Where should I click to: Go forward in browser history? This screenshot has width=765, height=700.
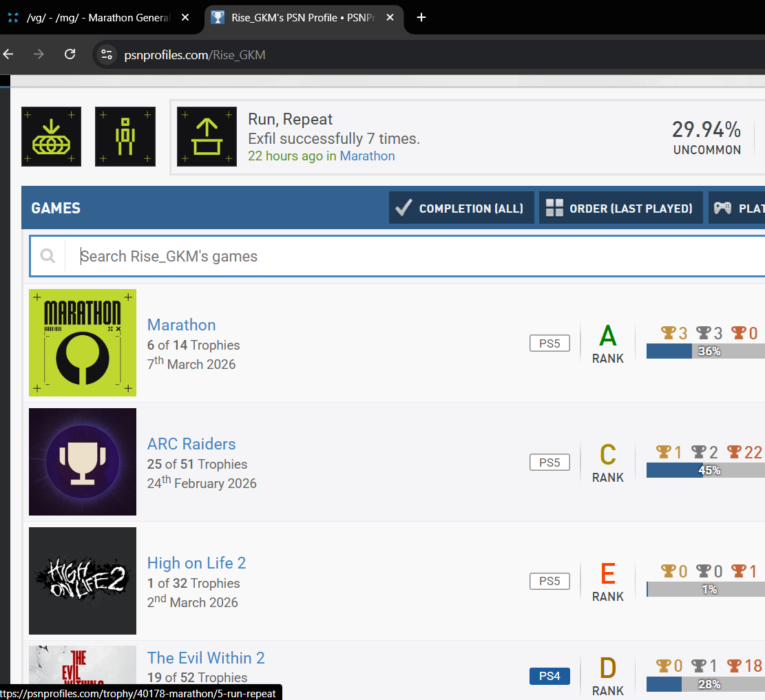[x=39, y=54]
